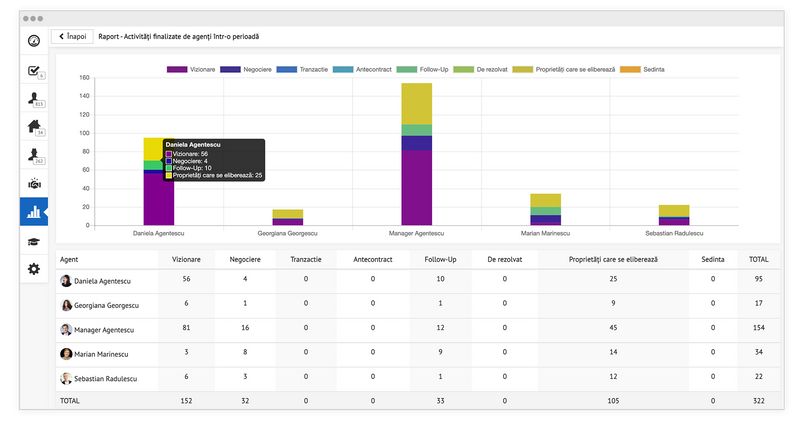The image size is (804, 448).
Task: Click grand total value 322
Action: (758, 401)
